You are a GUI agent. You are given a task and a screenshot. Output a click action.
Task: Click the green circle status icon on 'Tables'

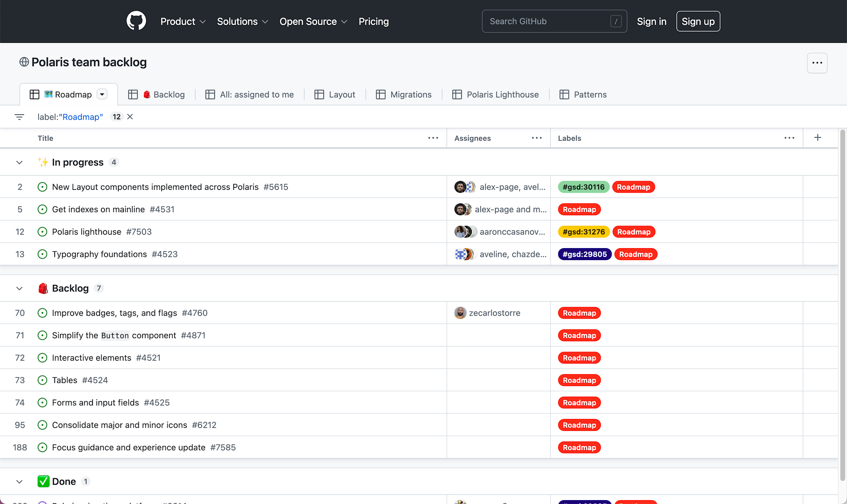pos(42,380)
